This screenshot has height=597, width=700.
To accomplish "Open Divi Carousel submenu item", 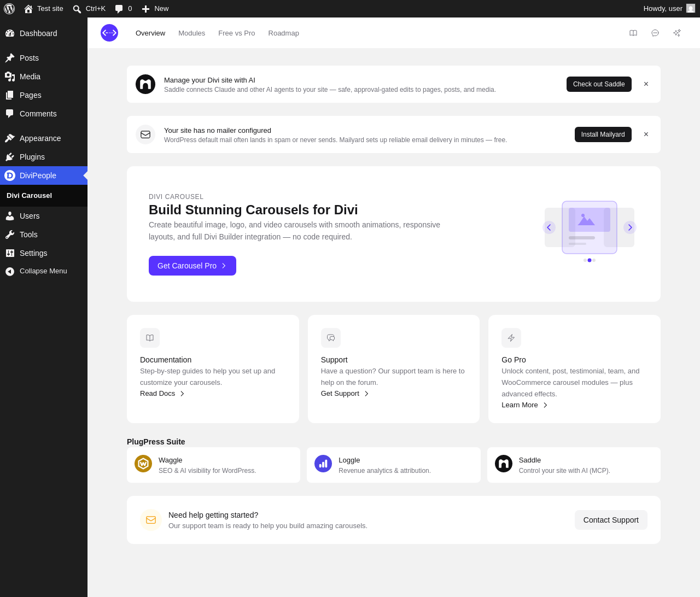I will point(30,196).
